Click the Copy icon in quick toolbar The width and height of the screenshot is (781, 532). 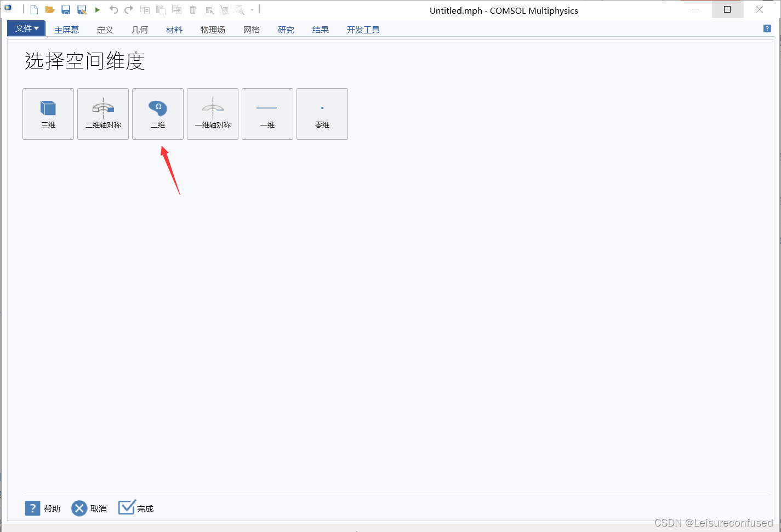click(145, 10)
